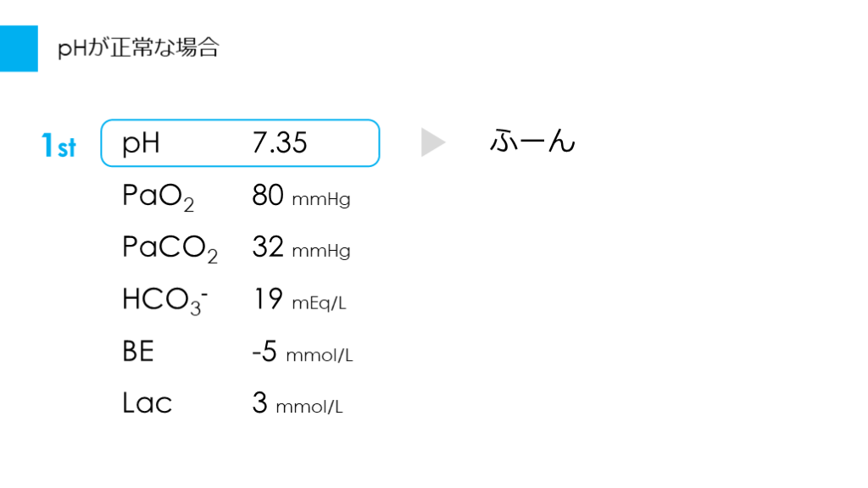Select the pH label in the outlined box

pos(142,144)
